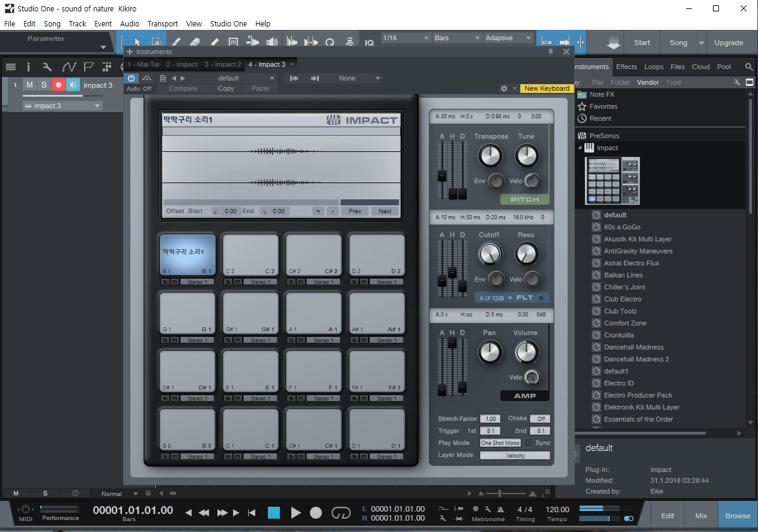Image resolution: width=758 pixels, height=532 pixels.
Task: Select the Arrow tool in the toolbar
Action: click(x=138, y=43)
